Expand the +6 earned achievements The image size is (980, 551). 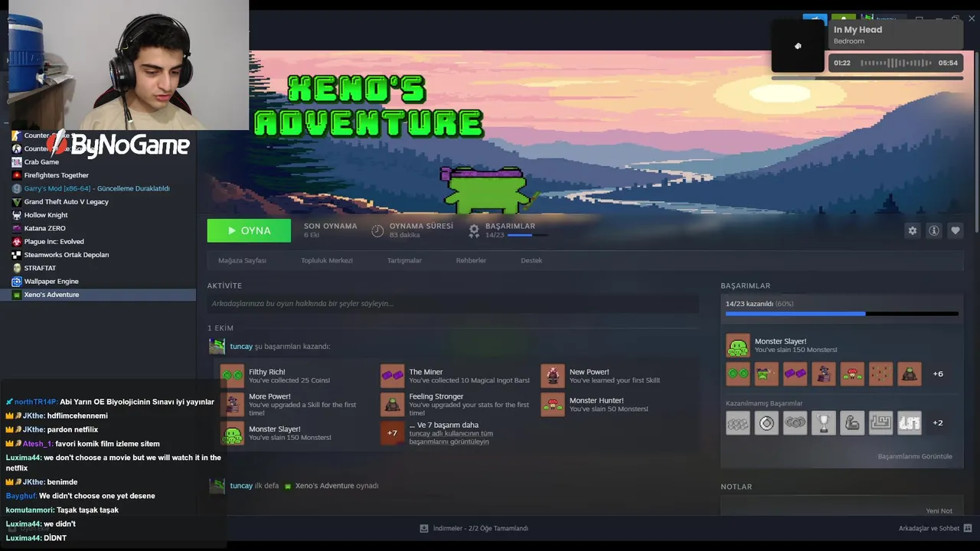coord(938,374)
